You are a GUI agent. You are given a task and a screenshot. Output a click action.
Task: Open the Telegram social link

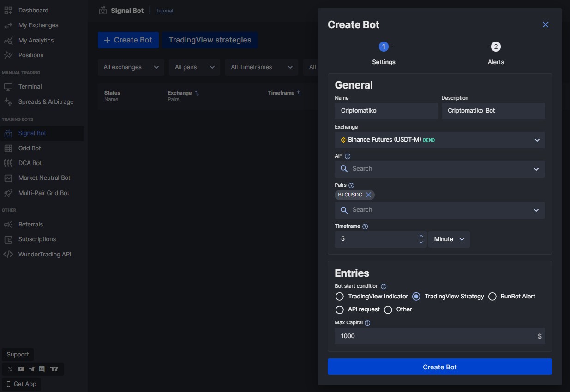tap(32, 369)
